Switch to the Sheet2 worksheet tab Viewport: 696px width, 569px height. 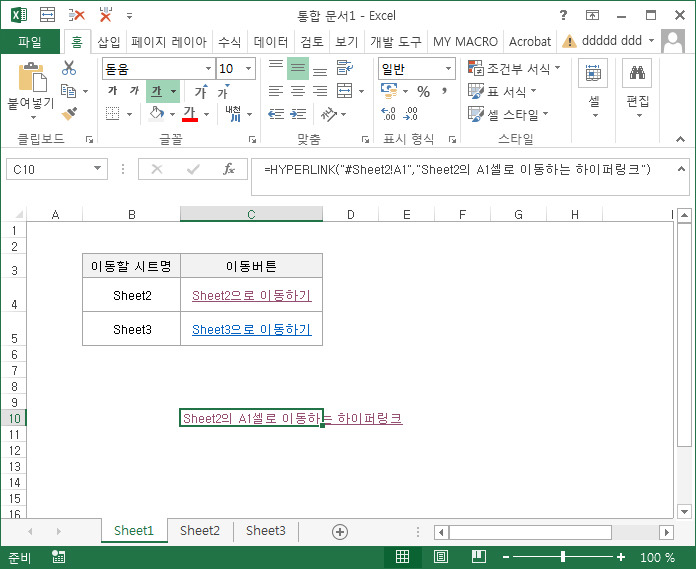200,530
